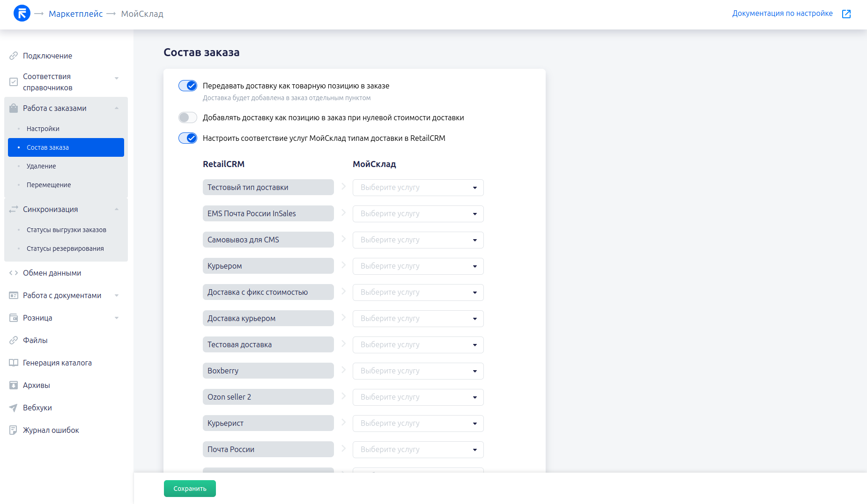Image resolution: width=867 pixels, height=504 pixels.
Task: Expand the Розница menu section
Action: [x=117, y=318]
